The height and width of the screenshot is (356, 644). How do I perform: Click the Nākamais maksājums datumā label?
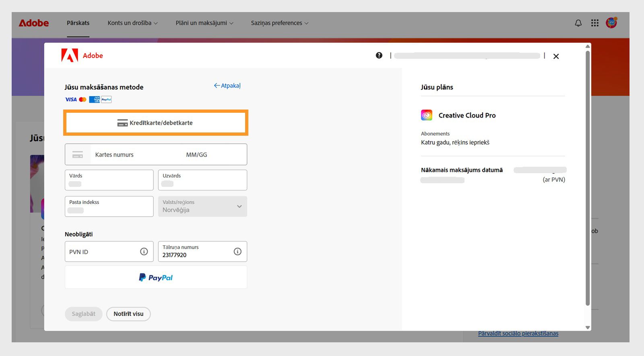462,170
